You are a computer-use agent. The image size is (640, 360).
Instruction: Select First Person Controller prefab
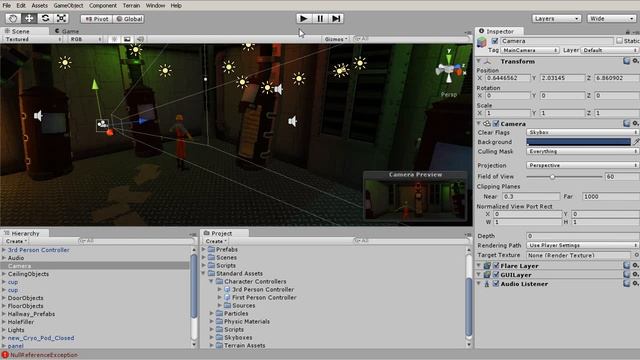coord(264,298)
